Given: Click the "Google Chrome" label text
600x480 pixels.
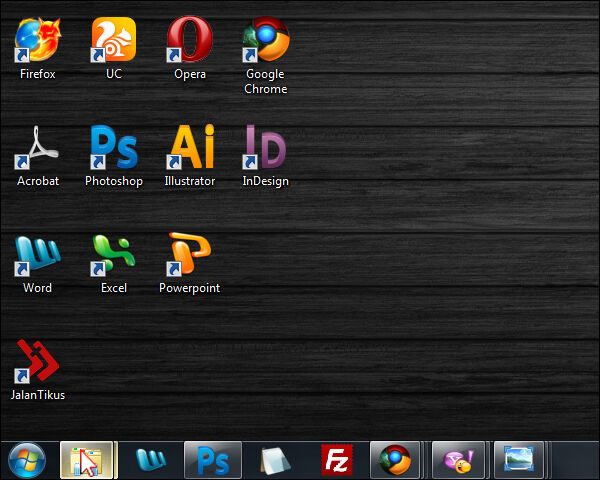Looking at the screenshot, I should click(266, 81).
